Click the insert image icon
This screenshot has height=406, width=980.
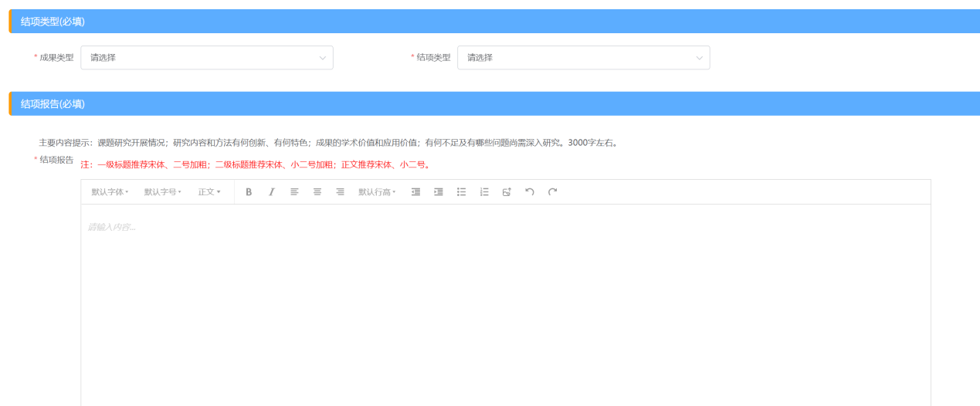(507, 192)
